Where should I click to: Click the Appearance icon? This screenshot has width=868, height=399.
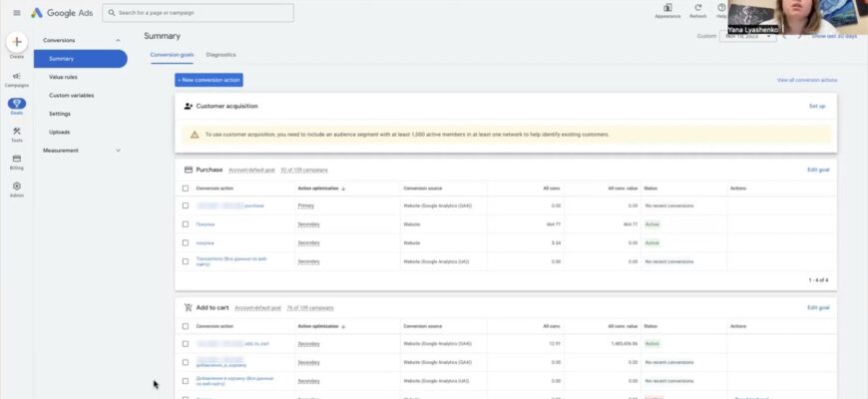(x=667, y=9)
